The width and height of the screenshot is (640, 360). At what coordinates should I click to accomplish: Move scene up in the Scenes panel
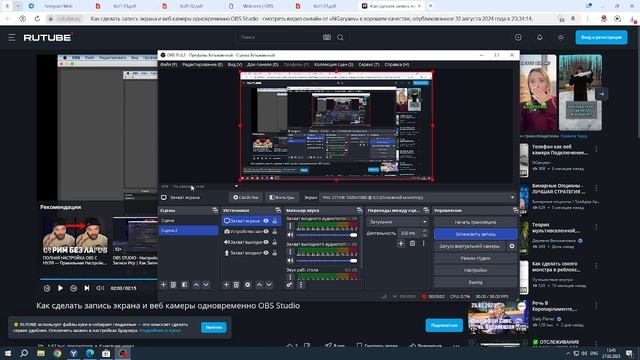pyautogui.click(x=196, y=284)
